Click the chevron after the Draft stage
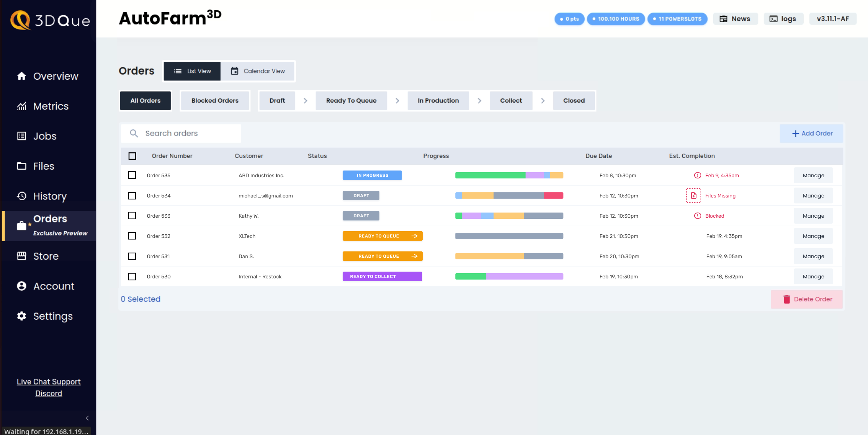The width and height of the screenshot is (868, 435). [x=305, y=101]
